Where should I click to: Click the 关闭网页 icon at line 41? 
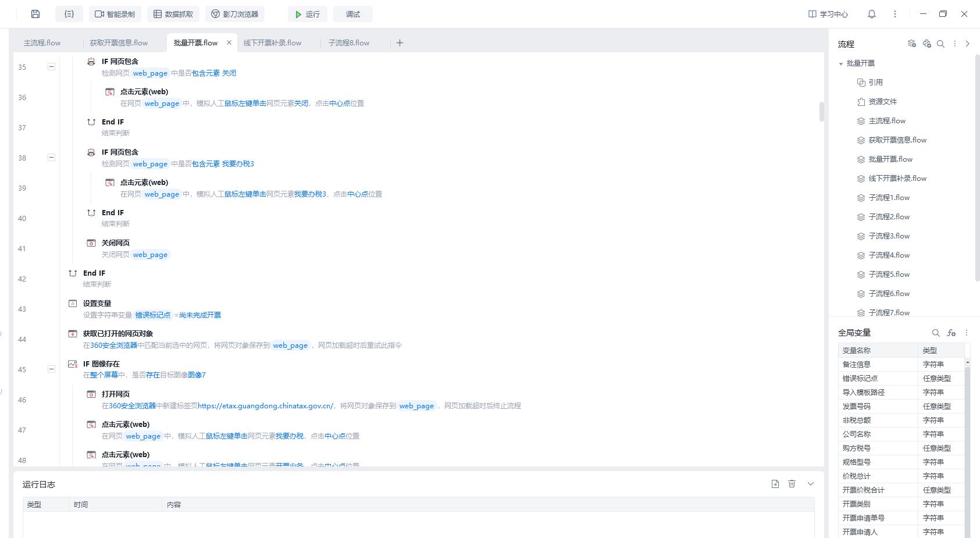click(x=91, y=243)
